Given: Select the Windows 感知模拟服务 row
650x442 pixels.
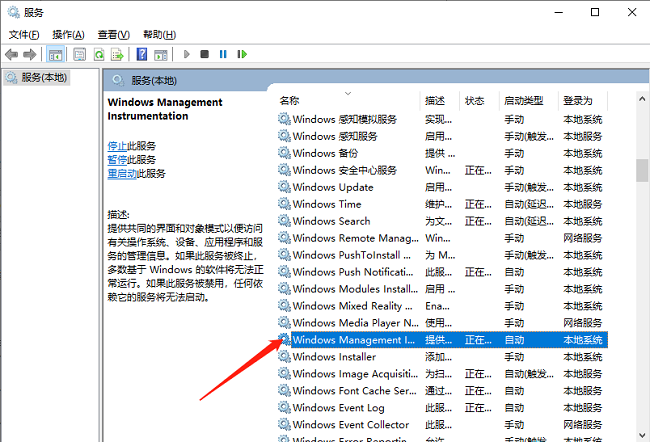Looking at the screenshot, I should point(442,119).
